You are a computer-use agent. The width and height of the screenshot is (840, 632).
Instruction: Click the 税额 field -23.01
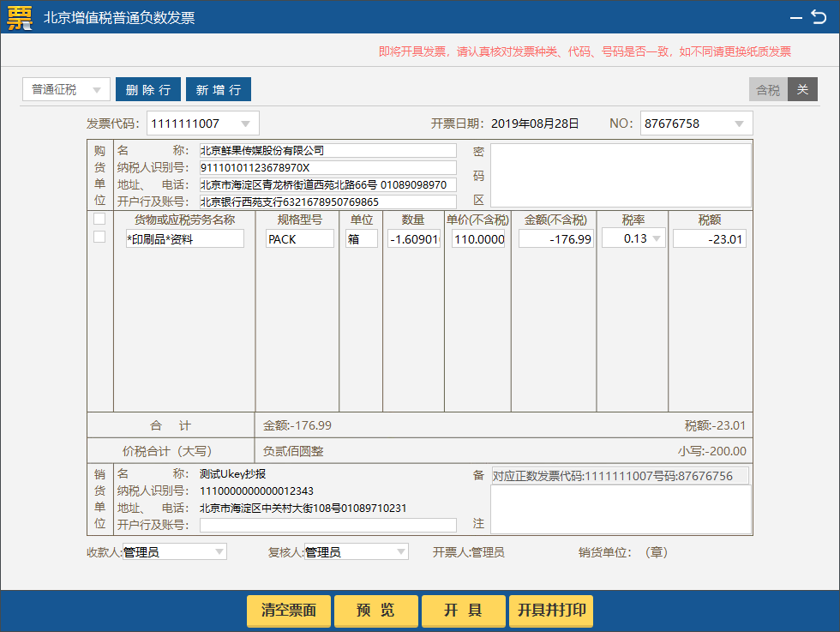tap(710, 239)
